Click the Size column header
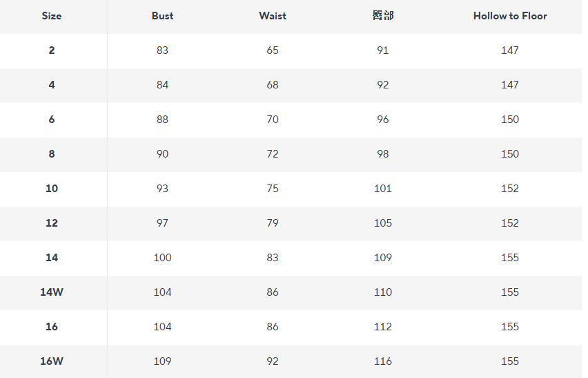This screenshot has width=588, height=378. (x=52, y=16)
